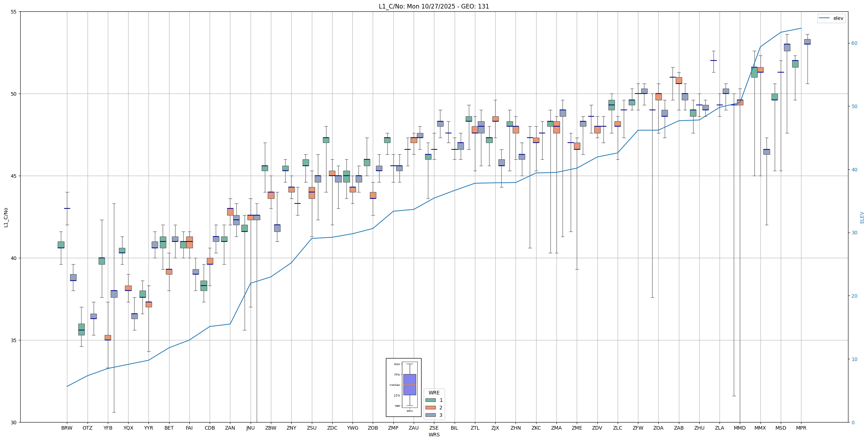
Task: Click the WRE legend title
Action: [x=434, y=393]
